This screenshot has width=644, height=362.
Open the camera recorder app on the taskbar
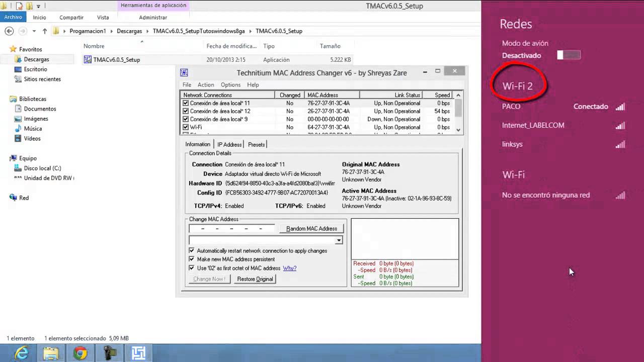[x=109, y=353]
